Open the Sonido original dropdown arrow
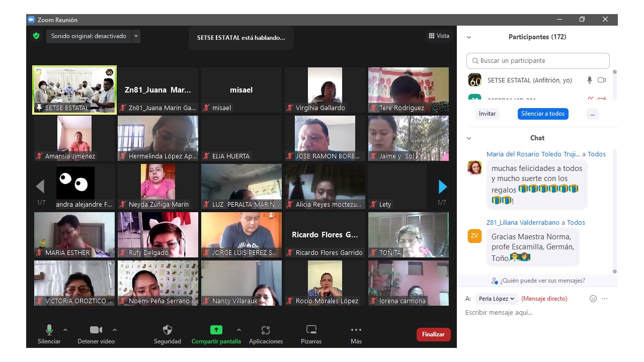The width and height of the screenshot is (644, 362). click(136, 36)
